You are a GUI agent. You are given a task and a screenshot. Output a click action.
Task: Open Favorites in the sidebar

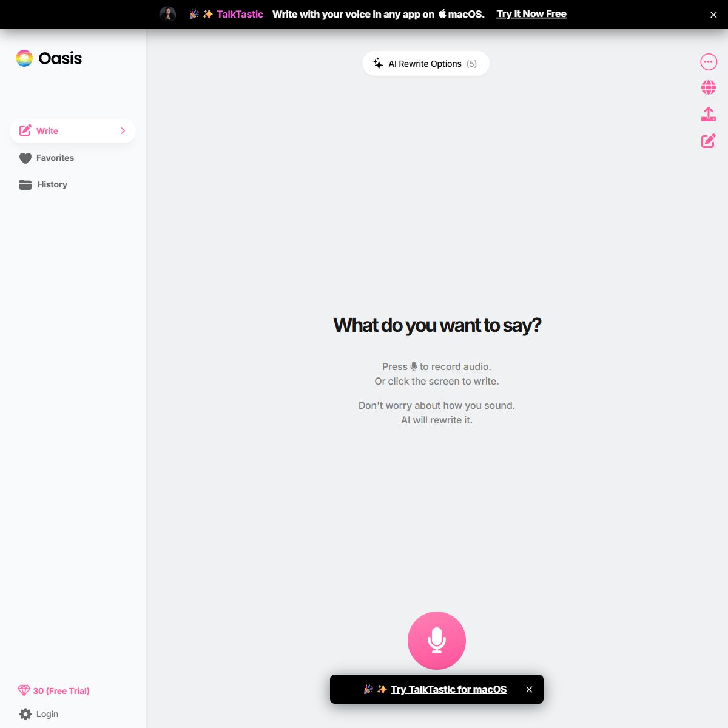pyautogui.click(x=73, y=158)
